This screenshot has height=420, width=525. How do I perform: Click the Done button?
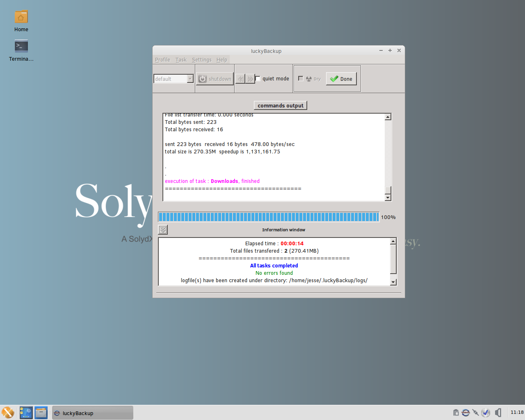(x=341, y=79)
